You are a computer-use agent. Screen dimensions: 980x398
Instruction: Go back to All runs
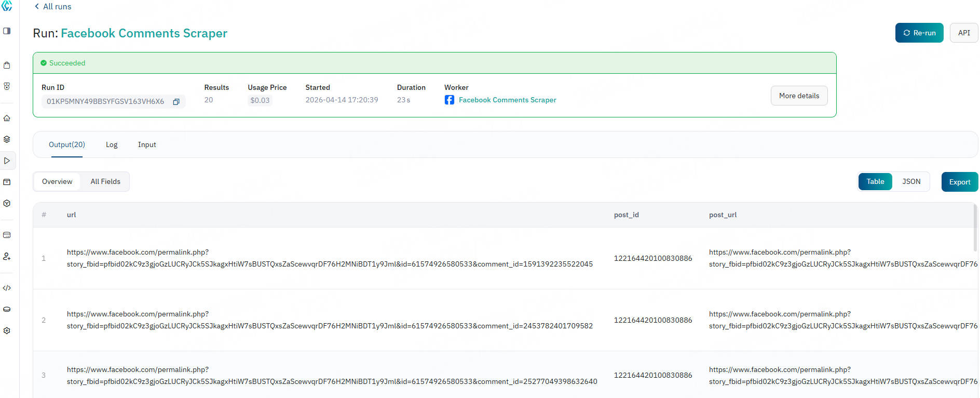pos(52,7)
